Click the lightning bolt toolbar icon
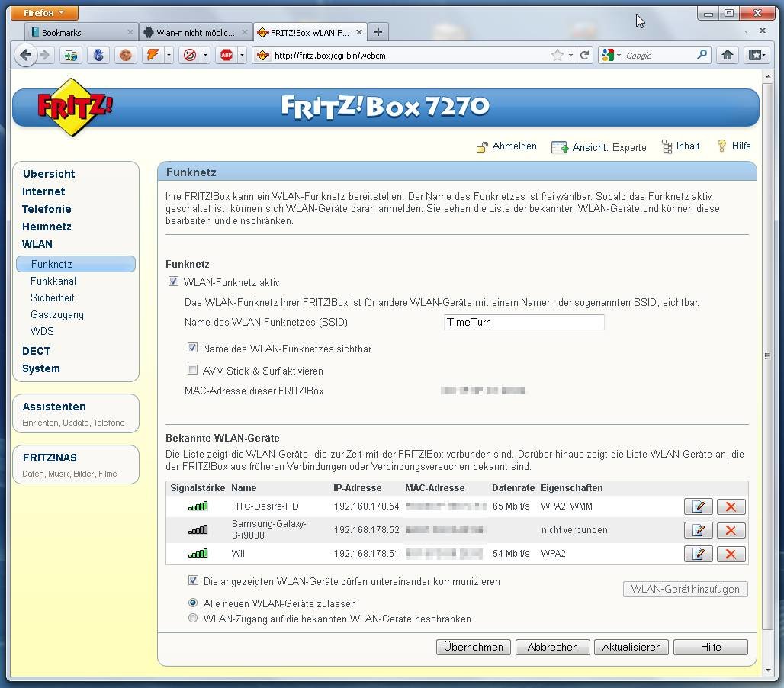The image size is (784, 688). (x=153, y=55)
